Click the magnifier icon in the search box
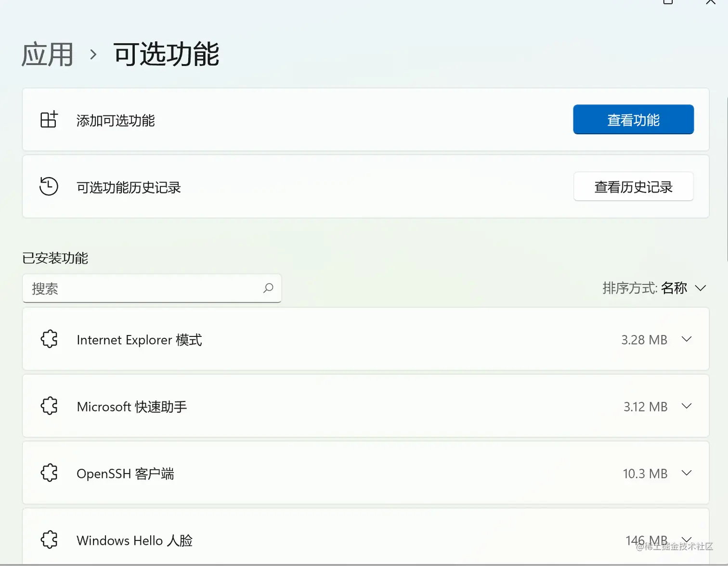The image size is (728, 566). pyautogui.click(x=268, y=288)
